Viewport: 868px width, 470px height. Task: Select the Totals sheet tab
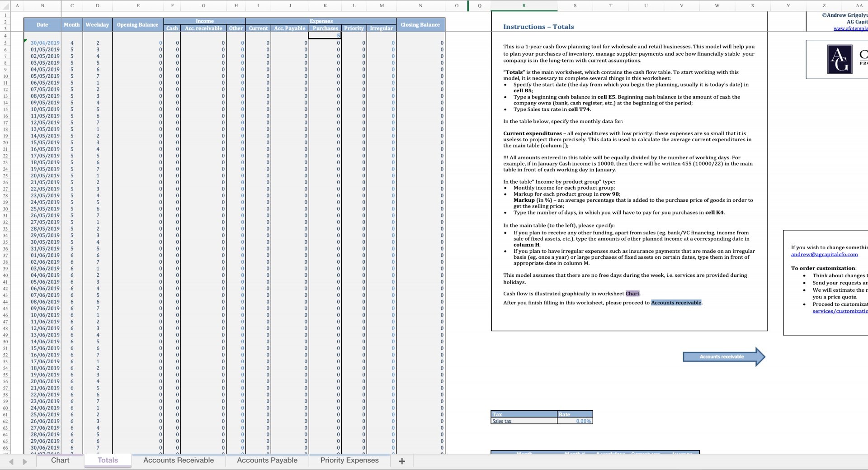pos(108,460)
